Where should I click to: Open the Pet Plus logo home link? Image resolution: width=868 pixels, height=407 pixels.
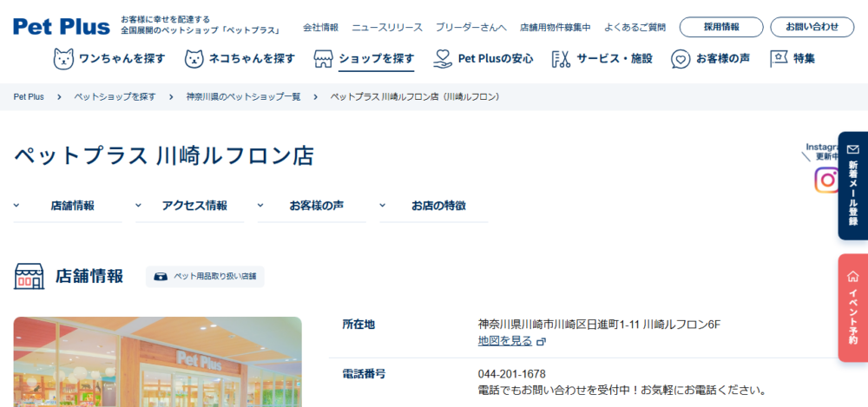point(62,27)
